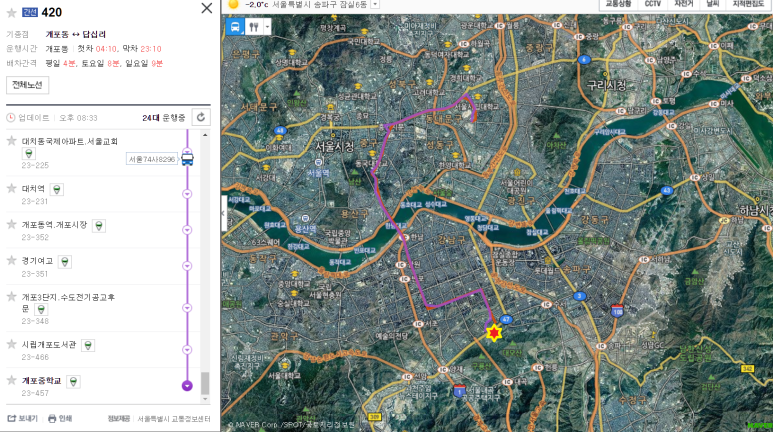Star the 경기여고 stop

11,260
